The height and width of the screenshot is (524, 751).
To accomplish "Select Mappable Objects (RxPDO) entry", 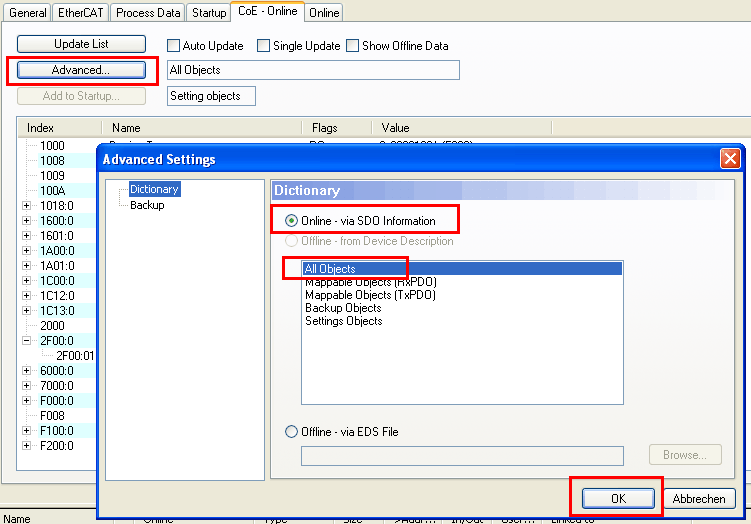I will (x=371, y=282).
